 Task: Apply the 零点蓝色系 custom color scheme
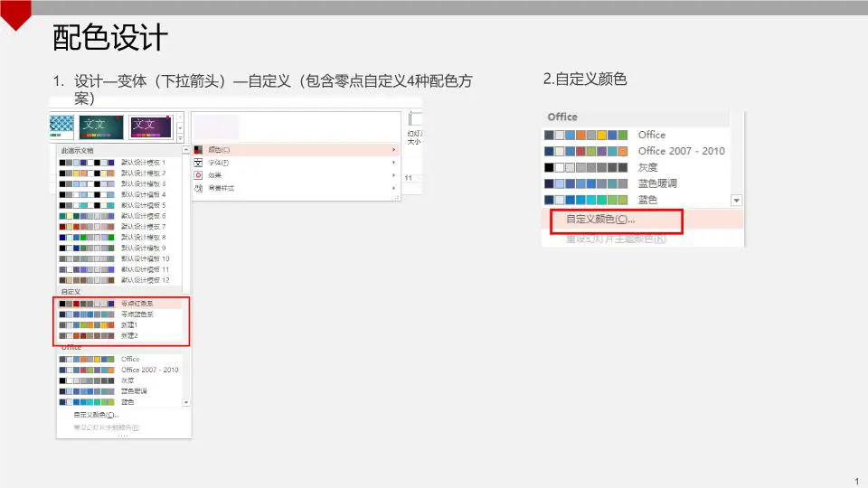[x=119, y=314]
